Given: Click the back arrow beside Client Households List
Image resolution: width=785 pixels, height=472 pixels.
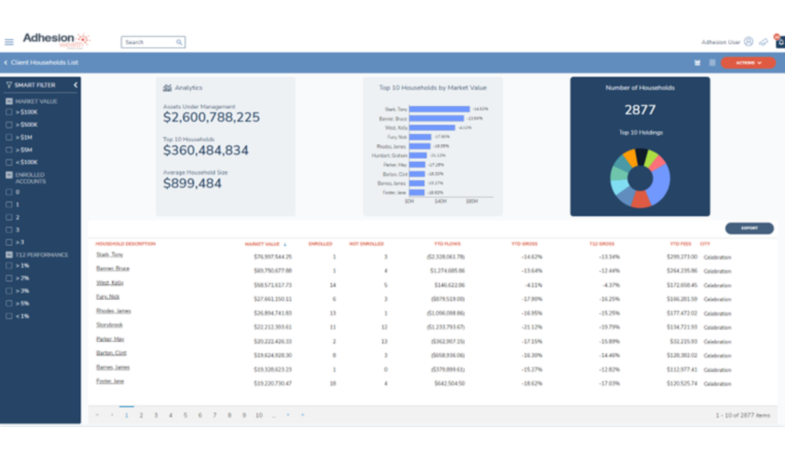Looking at the screenshot, I should [6, 63].
